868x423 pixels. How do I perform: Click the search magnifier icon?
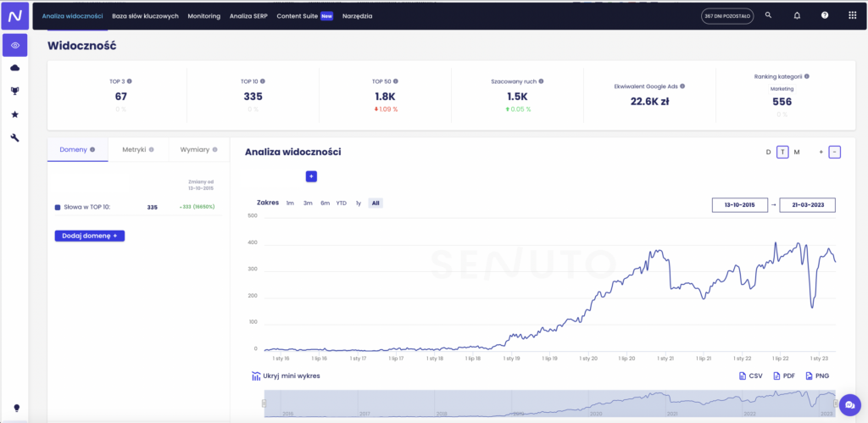[768, 15]
